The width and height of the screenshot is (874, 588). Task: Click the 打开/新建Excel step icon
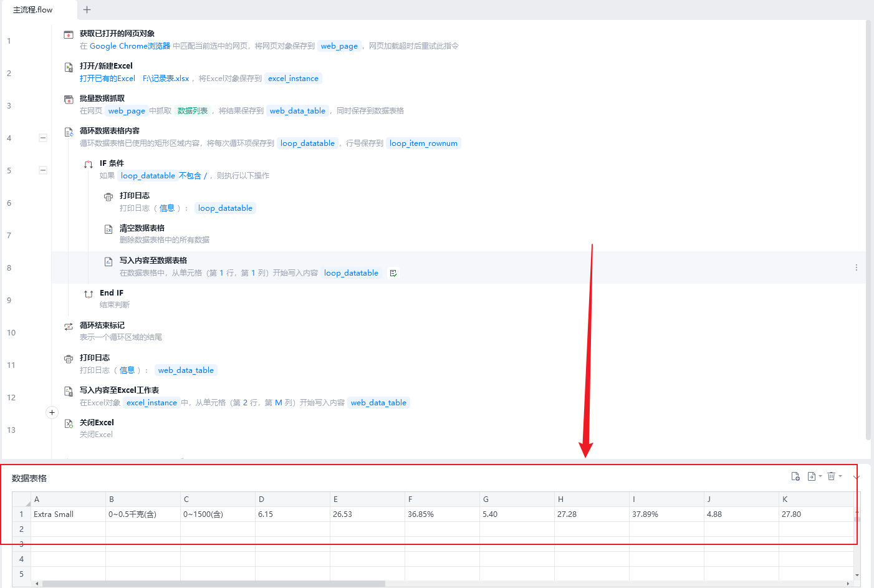69,67
